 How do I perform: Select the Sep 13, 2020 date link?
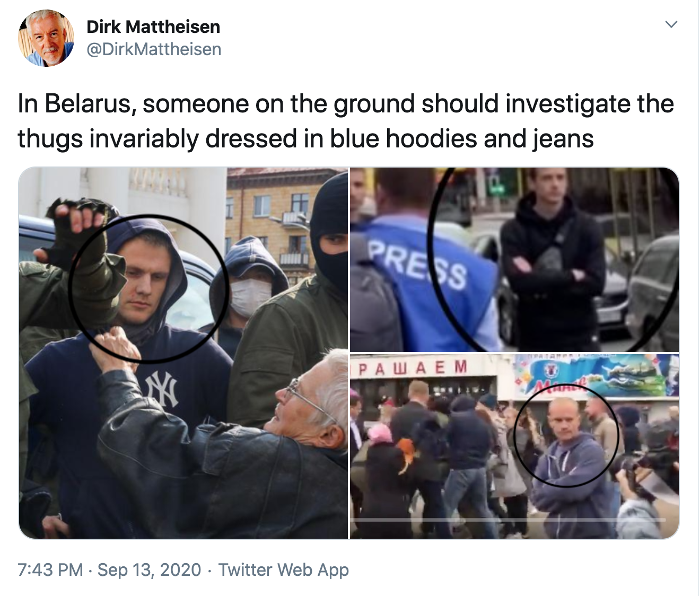point(149,569)
